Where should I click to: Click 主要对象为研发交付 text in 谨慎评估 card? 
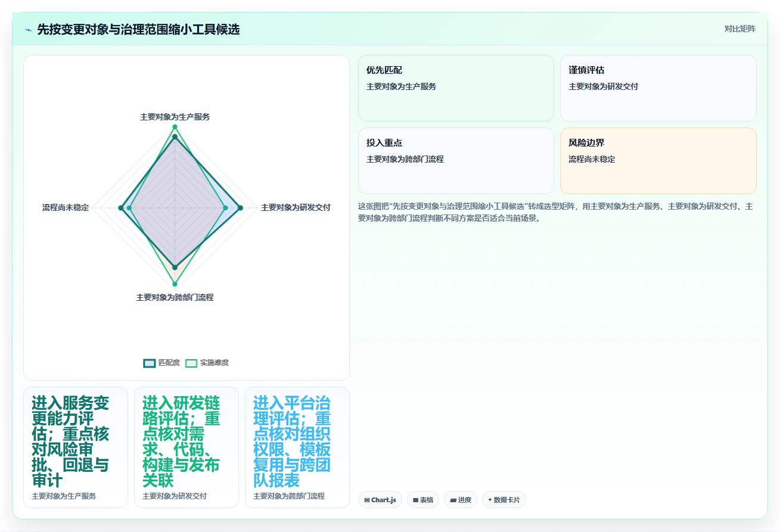pos(604,86)
